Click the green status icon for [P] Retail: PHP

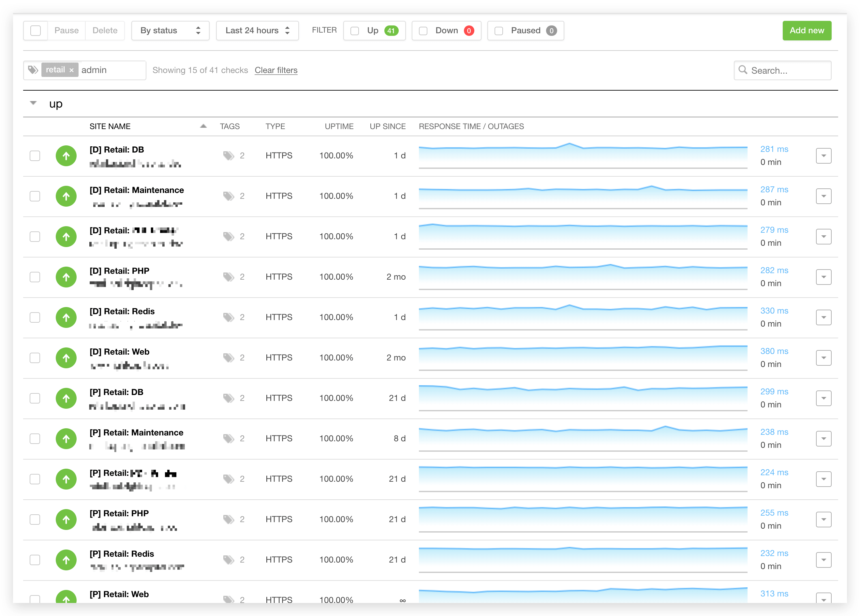66,519
